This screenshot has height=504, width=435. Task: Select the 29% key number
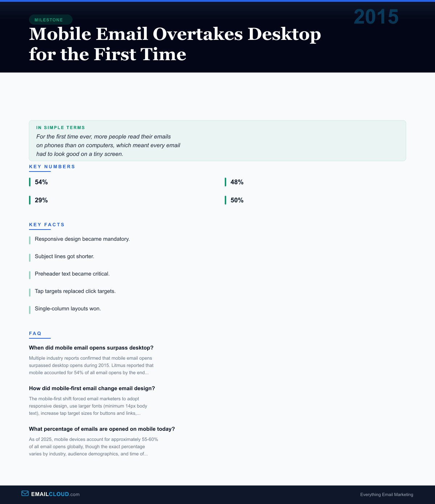[41, 200]
